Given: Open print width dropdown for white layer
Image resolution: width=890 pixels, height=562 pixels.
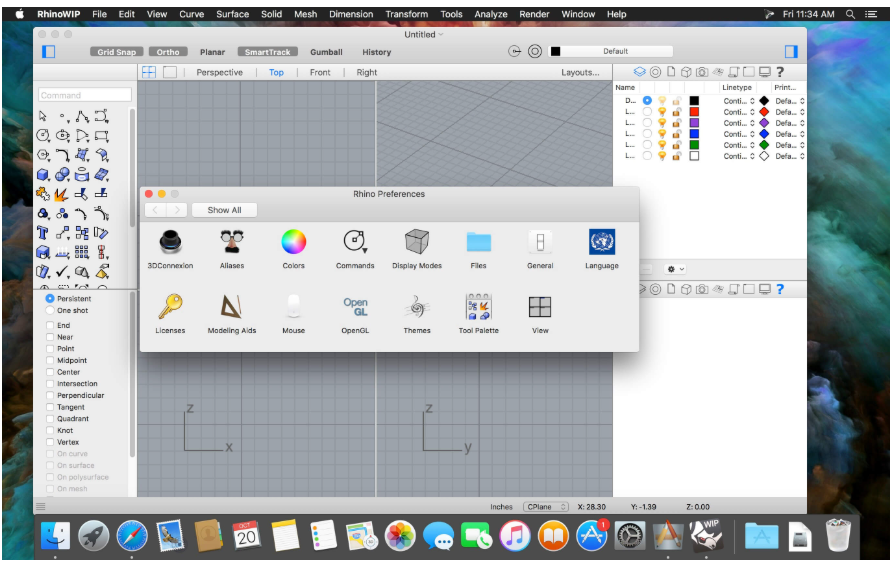Looking at the screenshot, I should click(x=790, y=156).
